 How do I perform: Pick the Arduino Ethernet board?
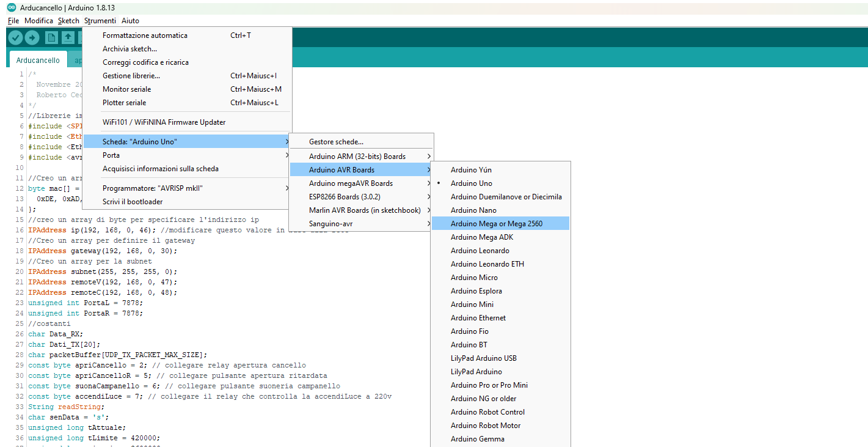click(500, 318)
